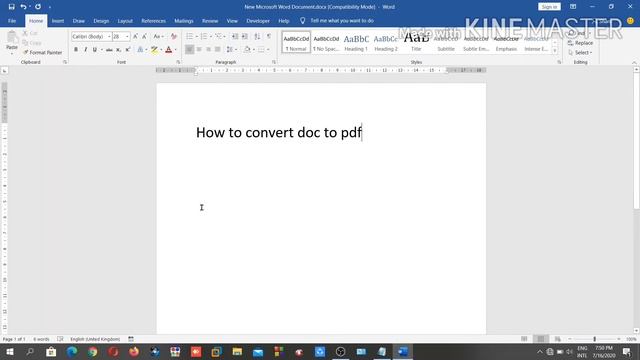The height and width of the screenshot is (360, 640).
Task: Open Windows Start menu
Action: (x=10, y=352)
